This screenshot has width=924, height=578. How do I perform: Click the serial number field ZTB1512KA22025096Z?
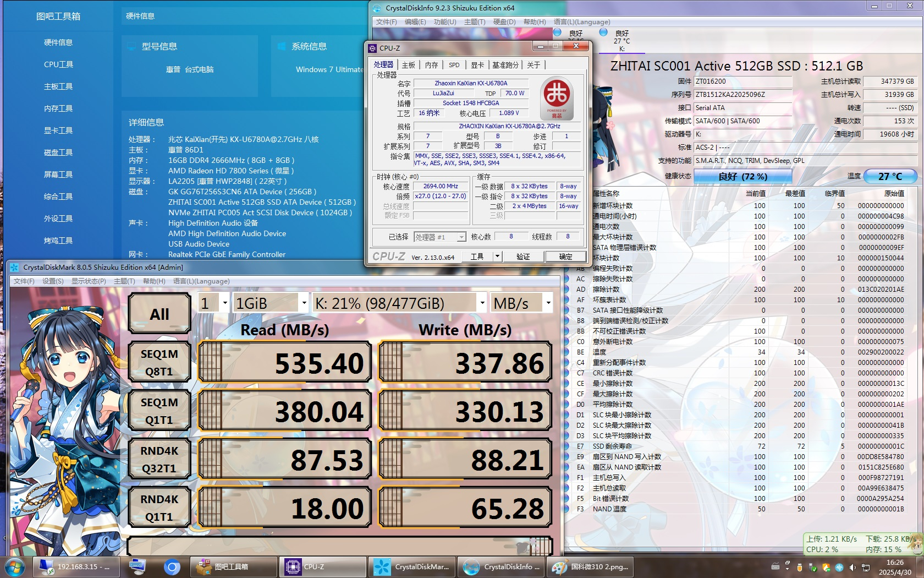click(743, 95)
